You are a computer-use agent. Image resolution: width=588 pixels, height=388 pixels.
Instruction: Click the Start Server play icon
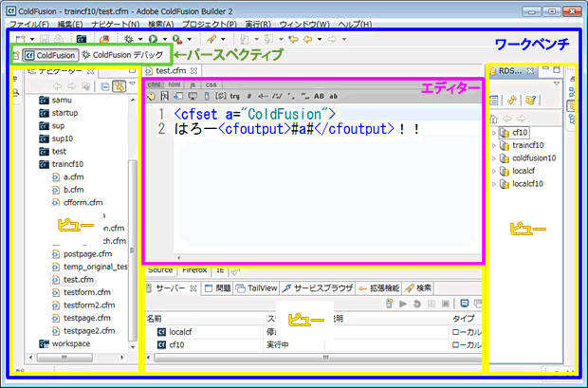tap(403, 304)
